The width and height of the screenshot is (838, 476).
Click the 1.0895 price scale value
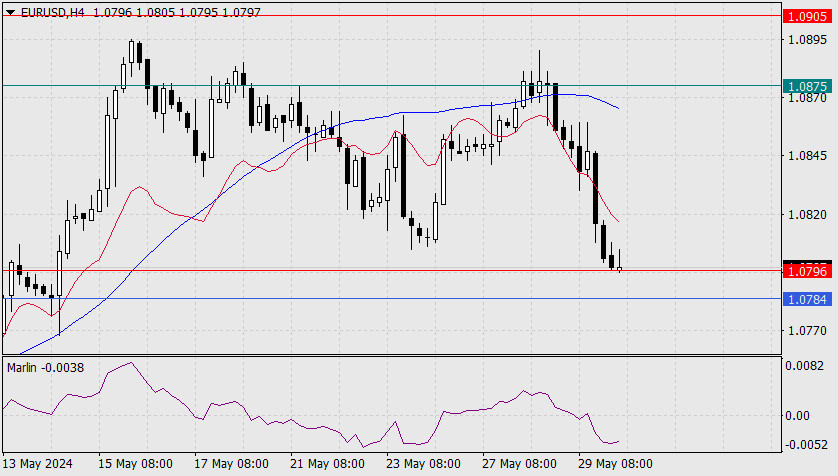pyautogui.click(x=808, y=40)
